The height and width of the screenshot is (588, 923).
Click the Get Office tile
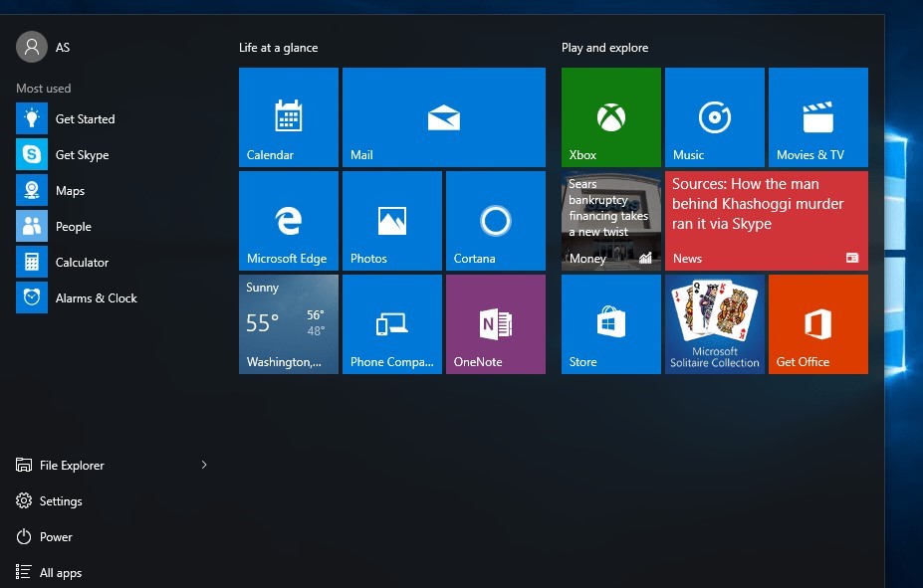click(x=818, y=324)
